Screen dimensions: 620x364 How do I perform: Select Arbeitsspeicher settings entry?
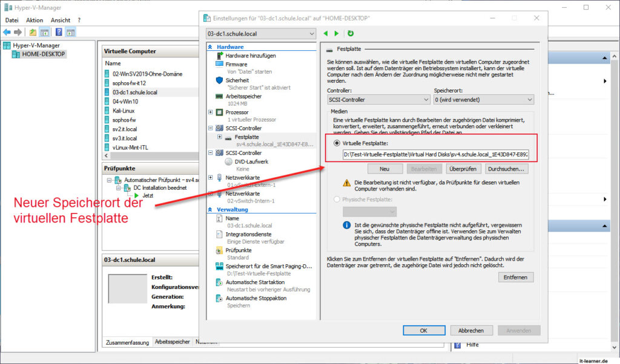click(x=243, y=96)
